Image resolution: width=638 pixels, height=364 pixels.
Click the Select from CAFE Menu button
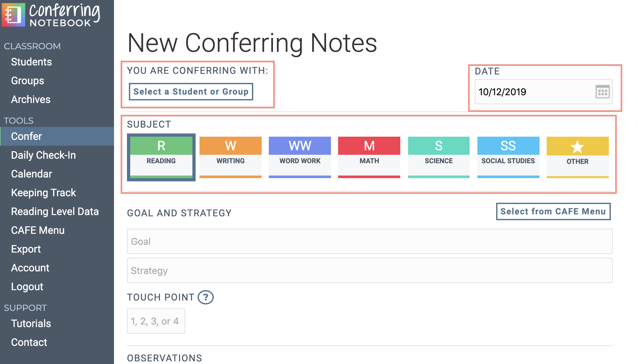[x=553, y=211]
